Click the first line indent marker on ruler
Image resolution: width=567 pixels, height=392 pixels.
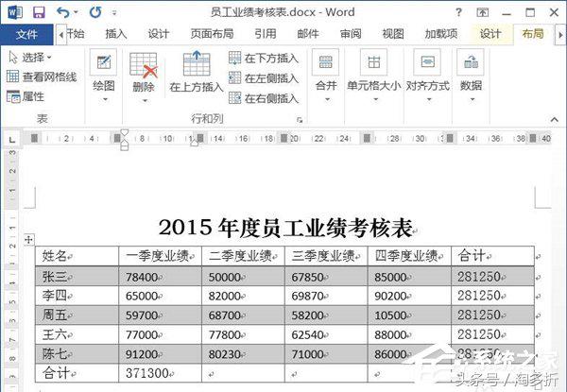124,132
